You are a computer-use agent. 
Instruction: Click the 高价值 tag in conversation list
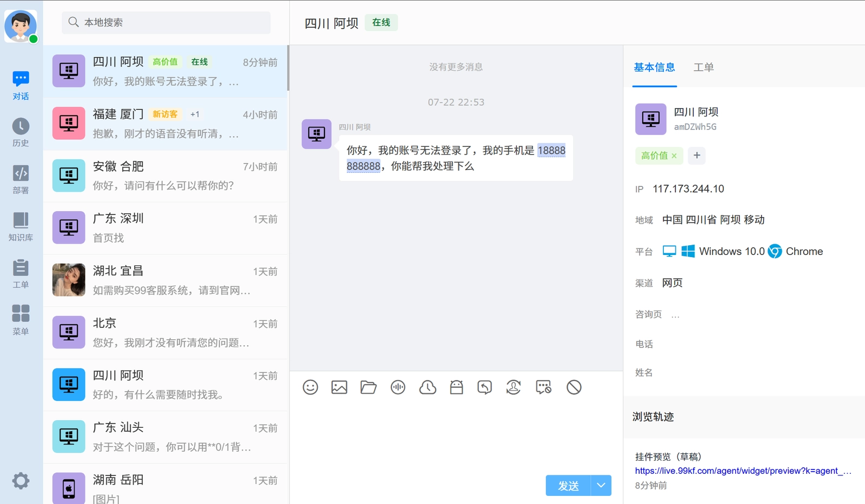tap(165, 62)
